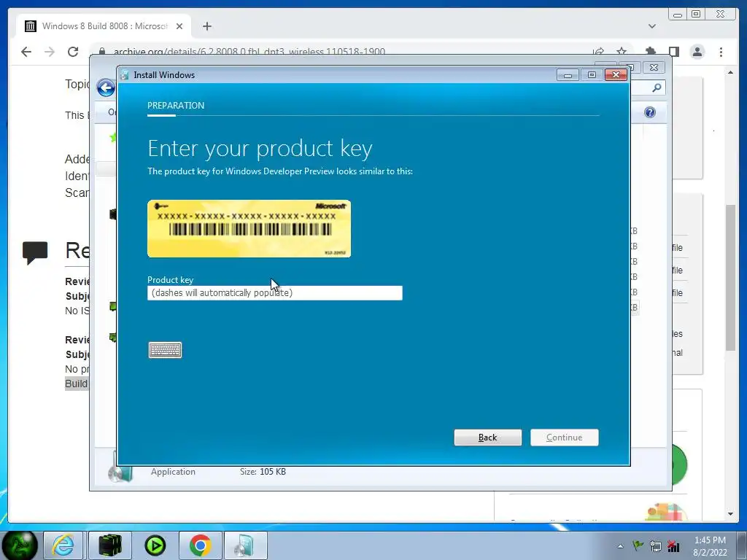Click the Windows Start orb
The width and height of the screenshot is (747, 560).
tap(20, 545)
